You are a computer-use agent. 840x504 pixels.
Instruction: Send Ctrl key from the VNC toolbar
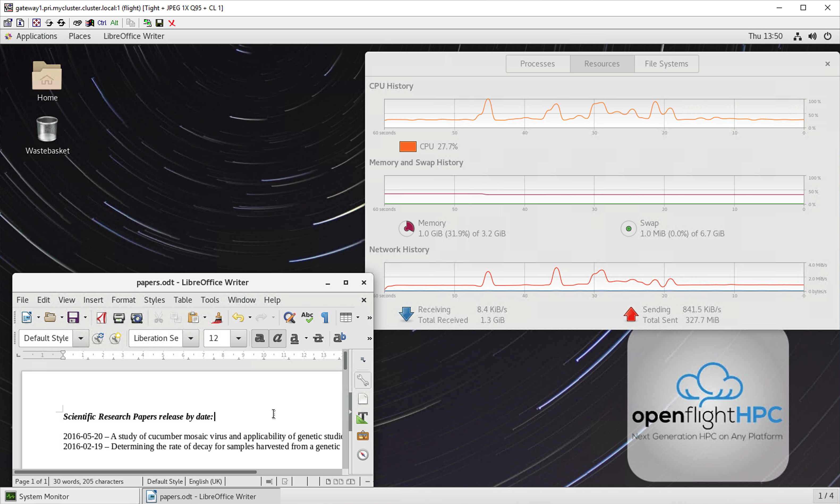[x=101, y=23]
